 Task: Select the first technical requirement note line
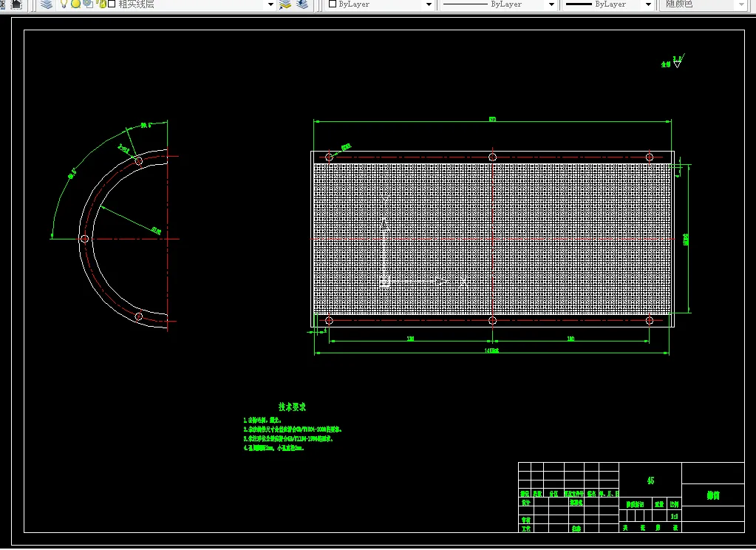click(x=262, y=420)
